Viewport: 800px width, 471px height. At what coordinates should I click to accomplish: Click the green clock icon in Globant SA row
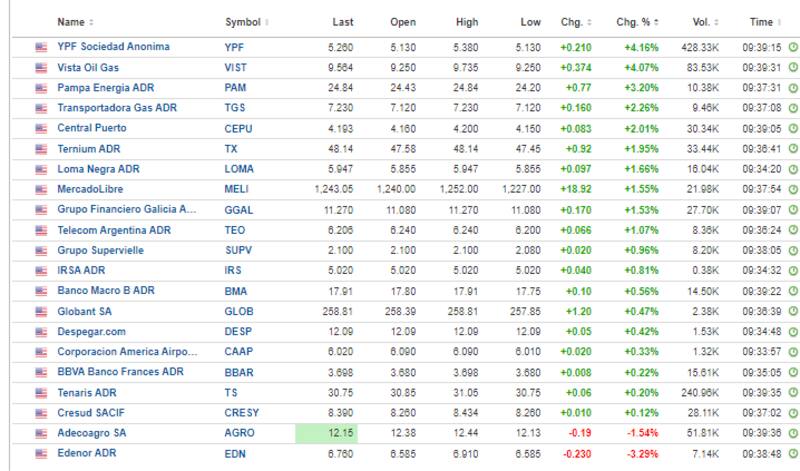[x=792, y=311]
